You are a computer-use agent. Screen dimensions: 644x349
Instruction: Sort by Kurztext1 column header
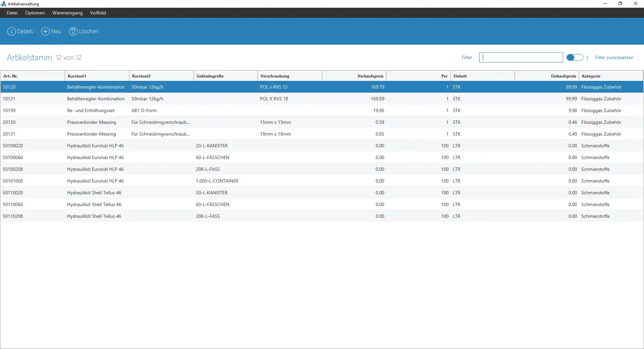point(97,76)
